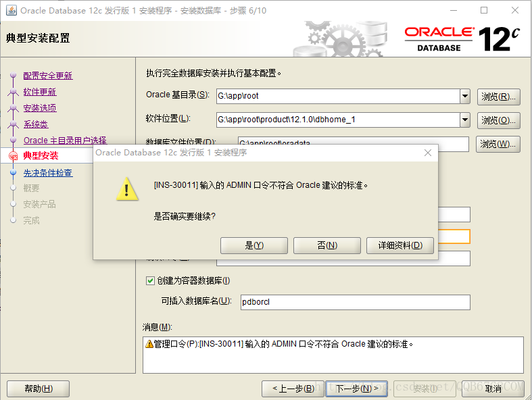Click 否(N) in the warning dialog

tap(327, 245)
